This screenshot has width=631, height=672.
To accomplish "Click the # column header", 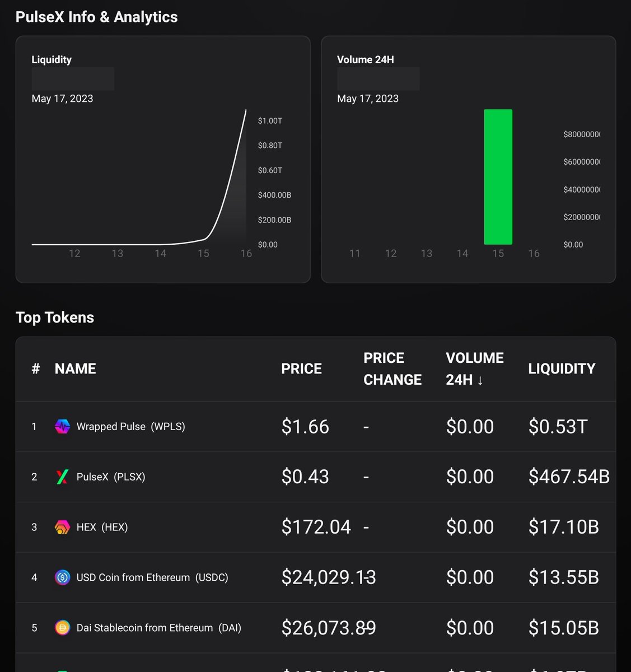I will 36,368.
